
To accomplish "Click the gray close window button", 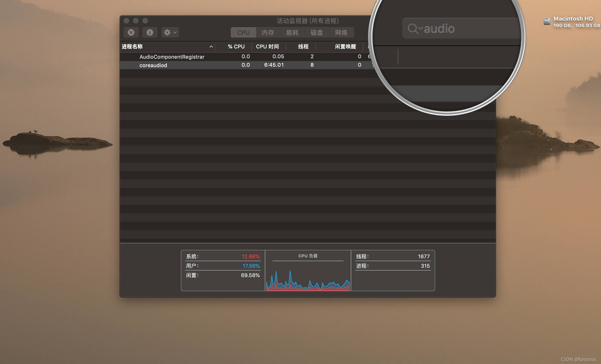I will coord(126,21).
